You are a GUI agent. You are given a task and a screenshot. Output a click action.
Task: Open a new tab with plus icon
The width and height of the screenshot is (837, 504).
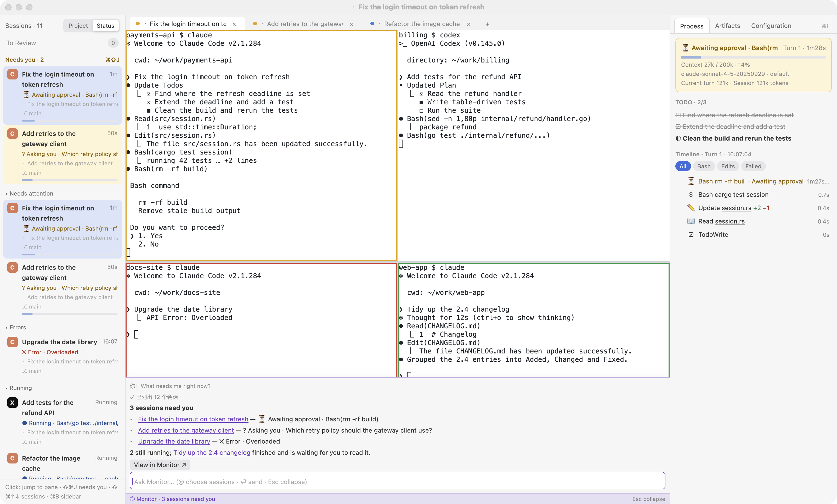point(487,24)
